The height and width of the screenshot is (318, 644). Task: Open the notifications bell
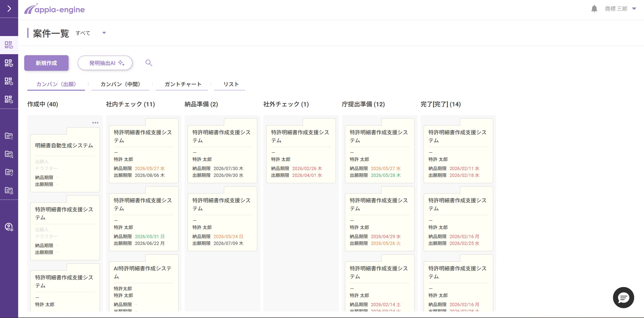point(594,9)
